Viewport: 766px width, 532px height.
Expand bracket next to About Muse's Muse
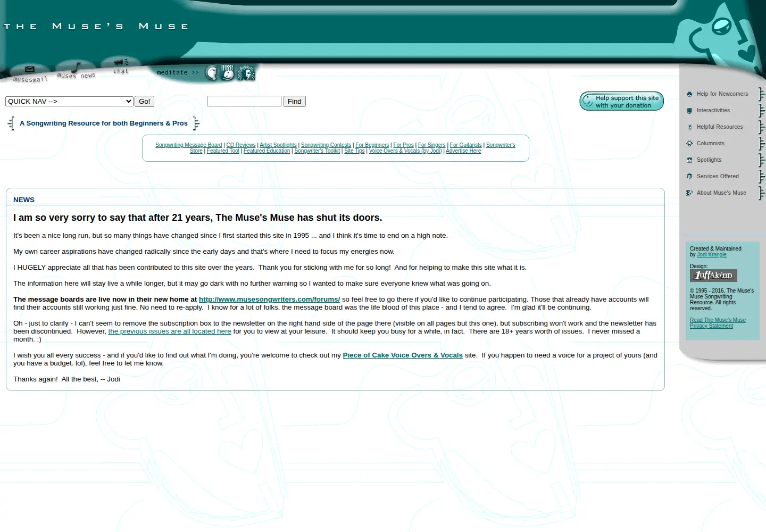[x=761, y=193]
